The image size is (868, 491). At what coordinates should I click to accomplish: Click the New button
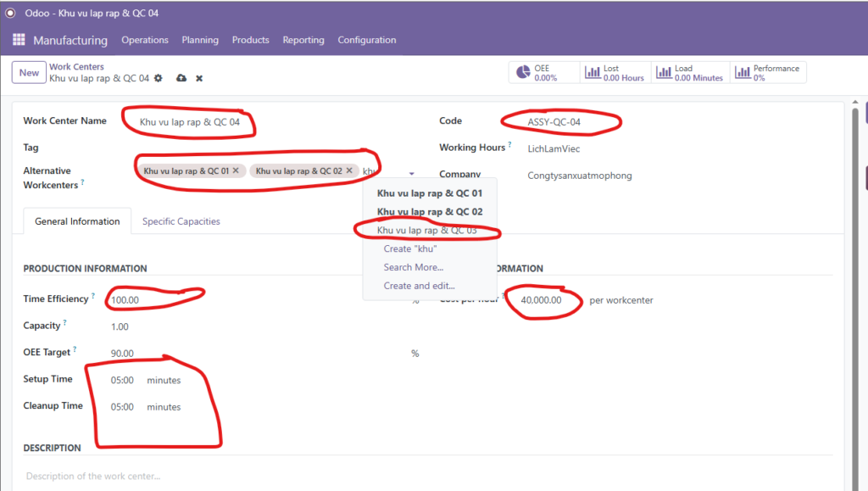(29, 72)
